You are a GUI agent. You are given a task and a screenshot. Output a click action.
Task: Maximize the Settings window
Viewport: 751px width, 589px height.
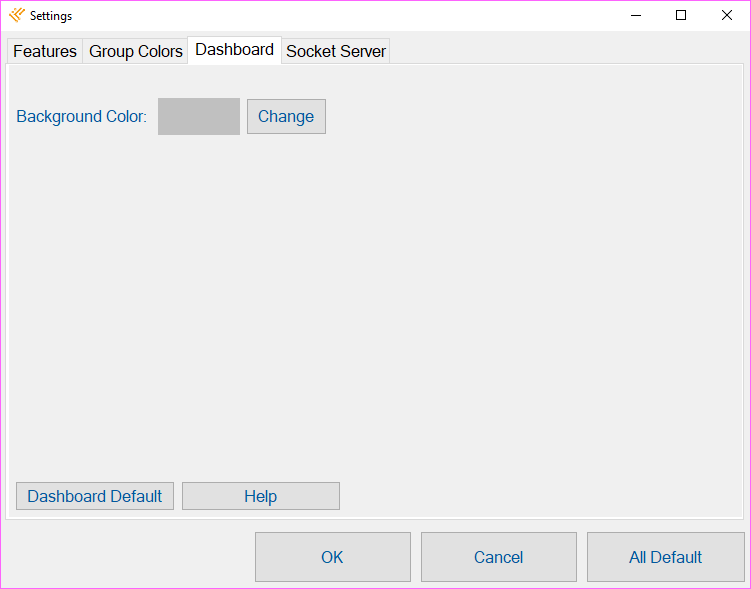[681, 15]
